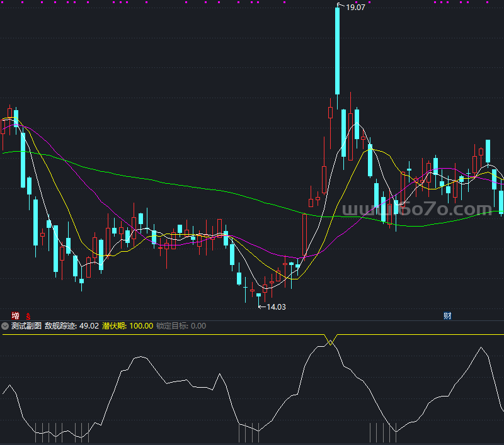Click the blue 财 financial report marker
The width and height of the screenshot is (504, 445).
pyautogui.click(x=447, y=316)
